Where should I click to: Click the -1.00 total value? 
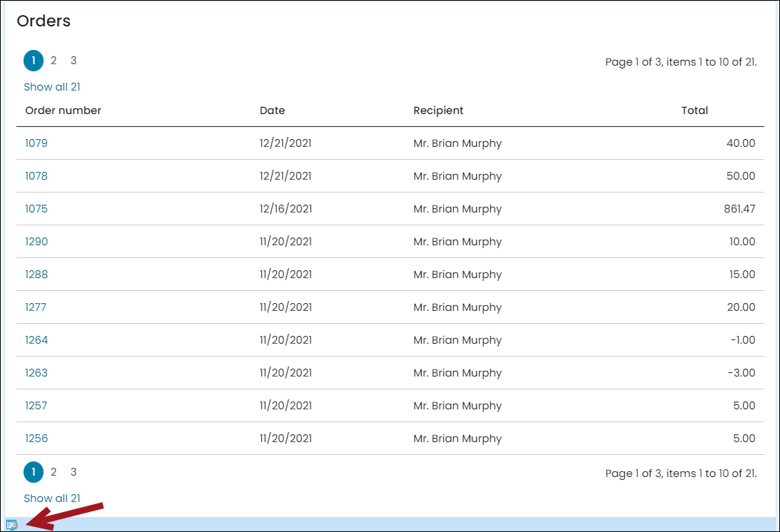(743, 340)
